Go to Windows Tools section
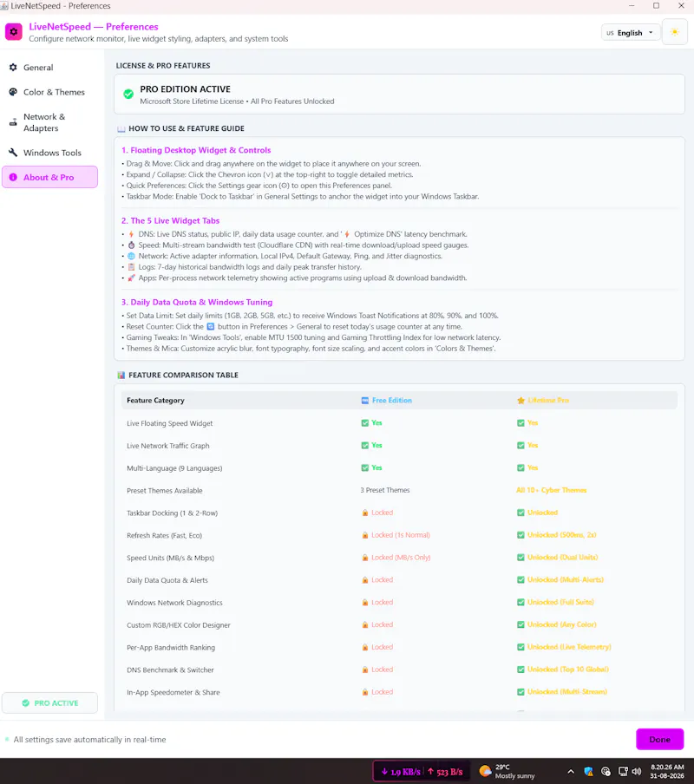 point(49,153)
